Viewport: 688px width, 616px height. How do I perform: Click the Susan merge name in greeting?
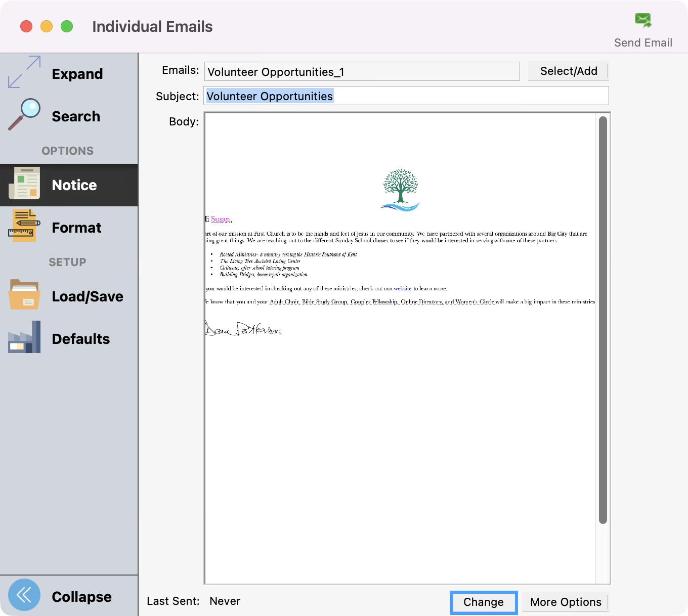pyautogui.click(x=221, y=219)
